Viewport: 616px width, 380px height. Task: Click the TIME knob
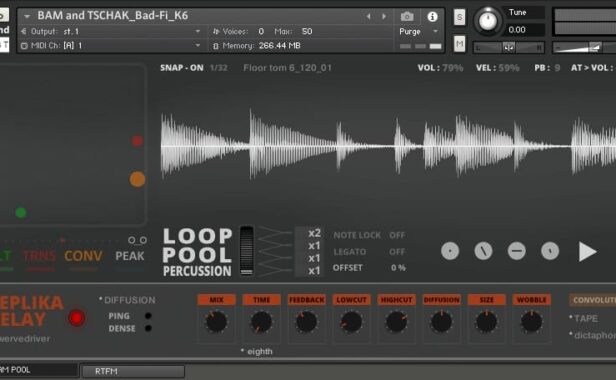click(x=261, y=322)
